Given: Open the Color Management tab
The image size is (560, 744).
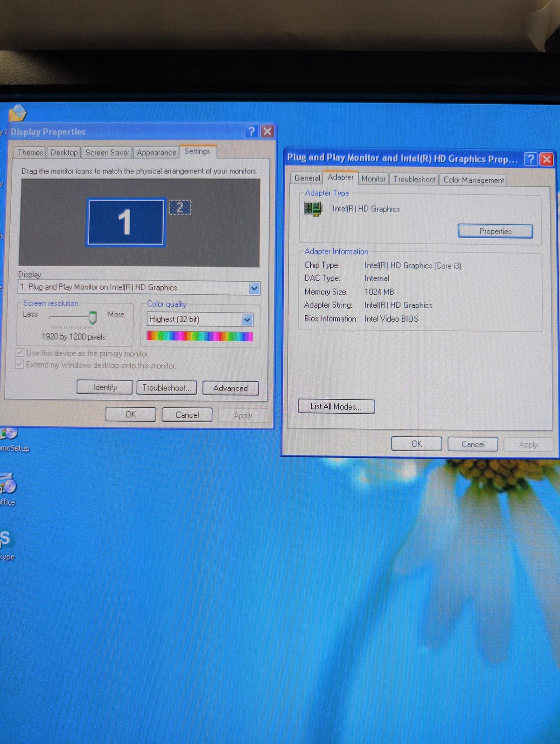Looking at the screenshot, I should pos(474,180).
